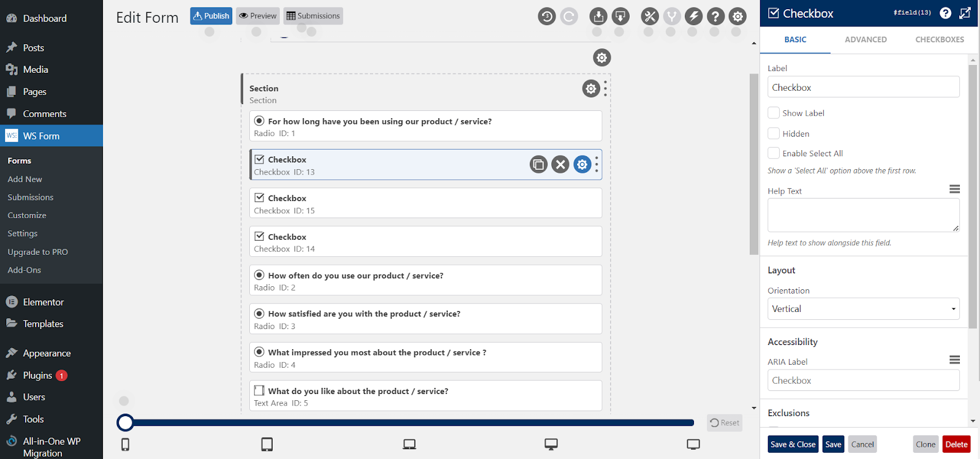
Task: Click the Publish button
Action: [x=211, y=16]
